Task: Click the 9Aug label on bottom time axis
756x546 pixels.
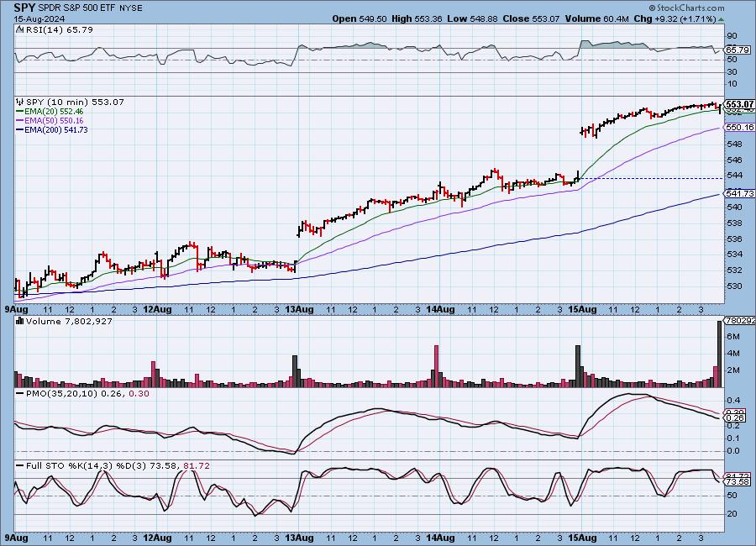Action: click(17, 538)
